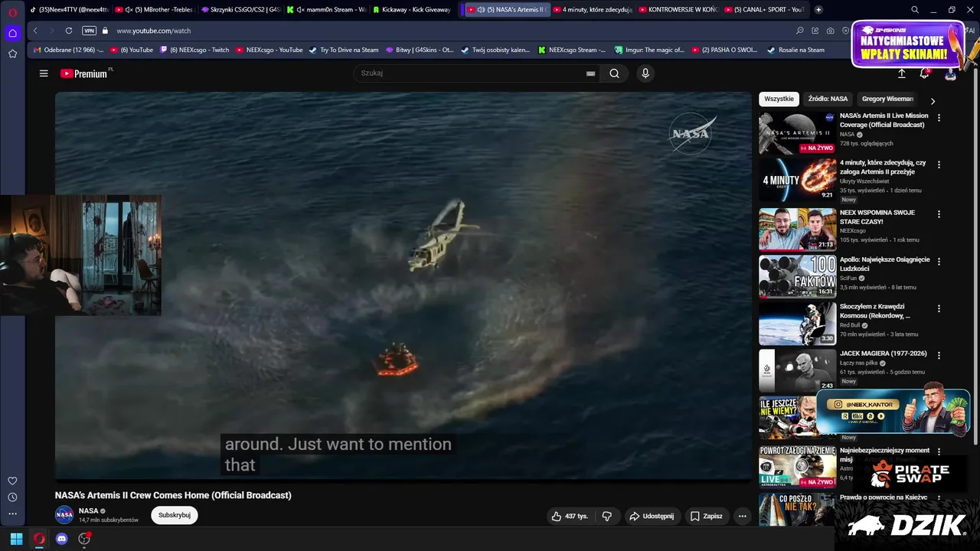Switch to the CANAL+ SPORT tab
This screenshot has width=980, height=551.
tap(763, 10)
